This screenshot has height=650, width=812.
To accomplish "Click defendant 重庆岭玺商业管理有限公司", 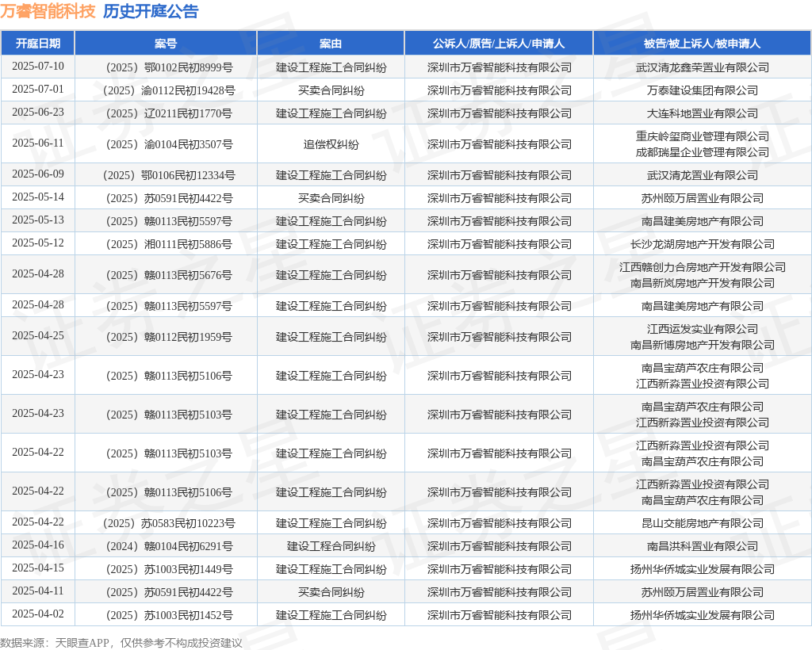I will [x=703, y=136].
